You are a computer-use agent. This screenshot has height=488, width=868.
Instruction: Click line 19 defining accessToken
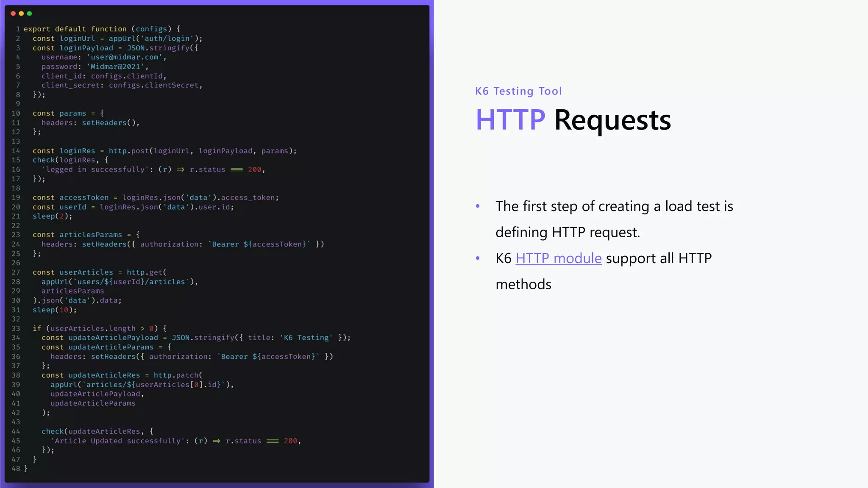[156, 197]
